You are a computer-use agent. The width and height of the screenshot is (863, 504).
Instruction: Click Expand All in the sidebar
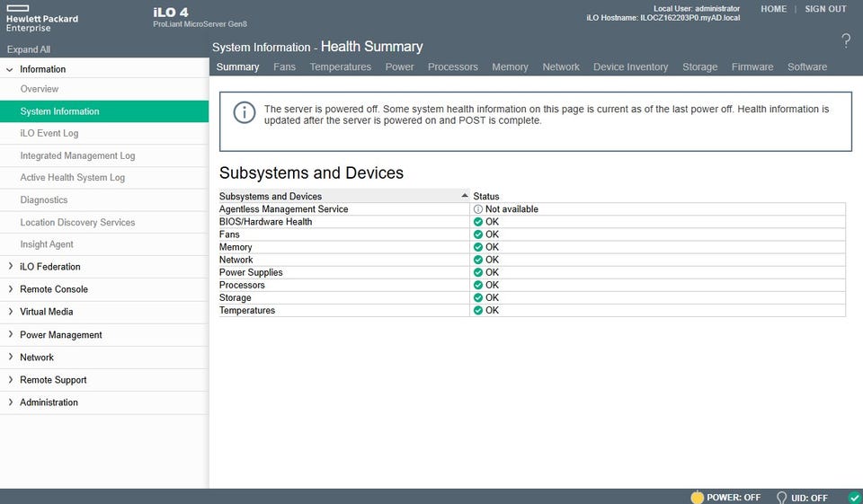(x=29, y=49)
